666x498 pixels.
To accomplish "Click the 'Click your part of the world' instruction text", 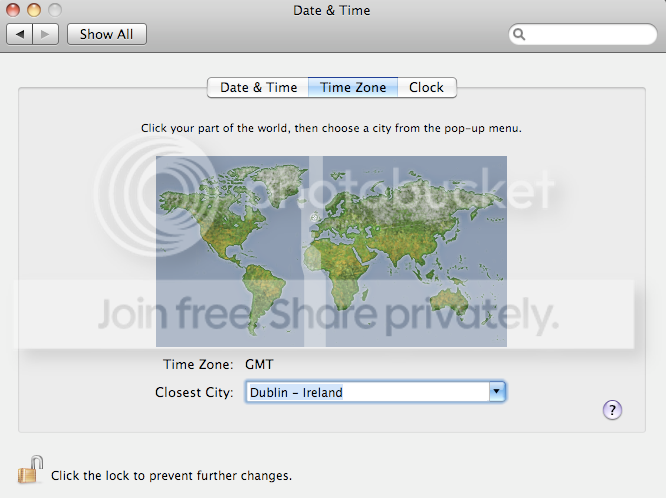I will [x=331, y=128].
